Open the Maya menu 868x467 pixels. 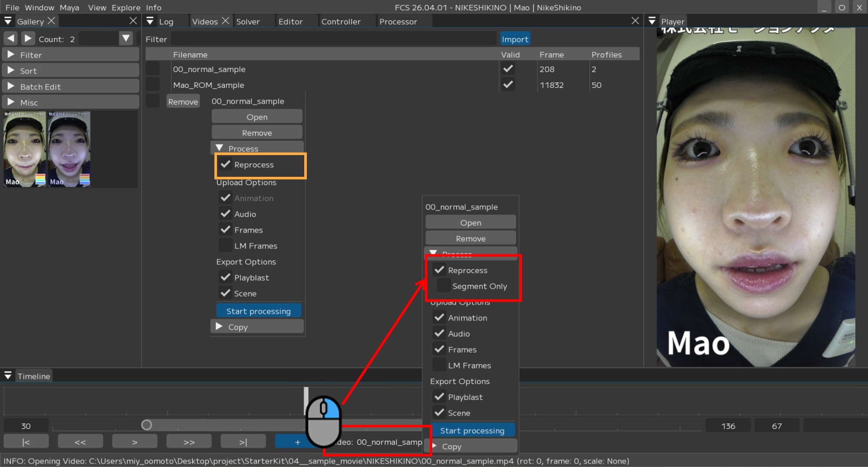pos(69,7)
